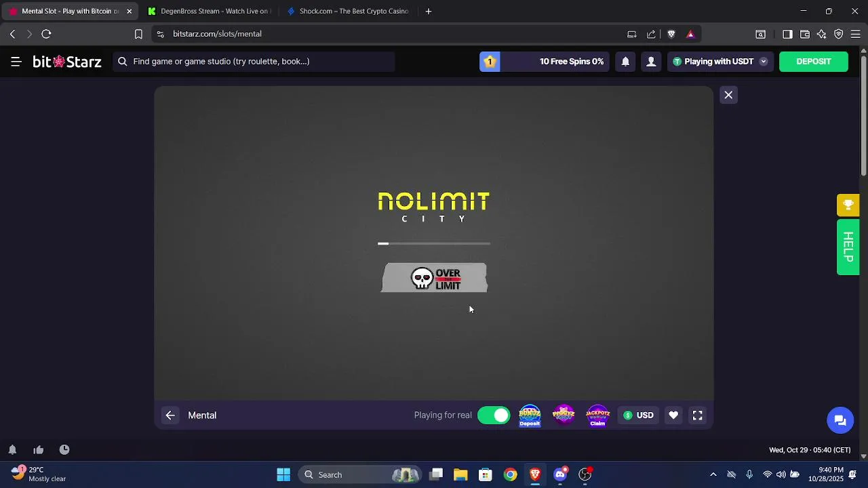Like the game with thumbs-up icon
Viewport: 868px width, 488px height.
(39, 450)
